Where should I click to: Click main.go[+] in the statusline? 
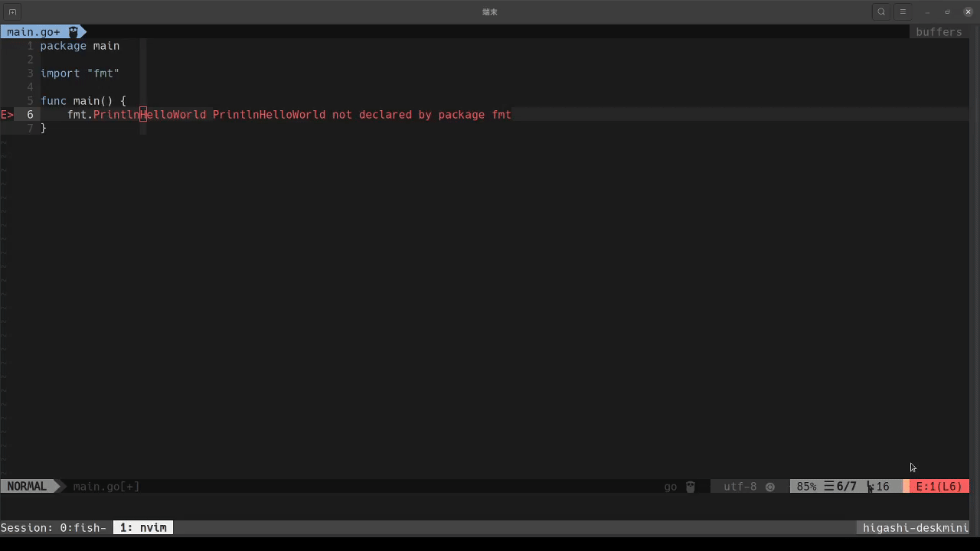106,486
